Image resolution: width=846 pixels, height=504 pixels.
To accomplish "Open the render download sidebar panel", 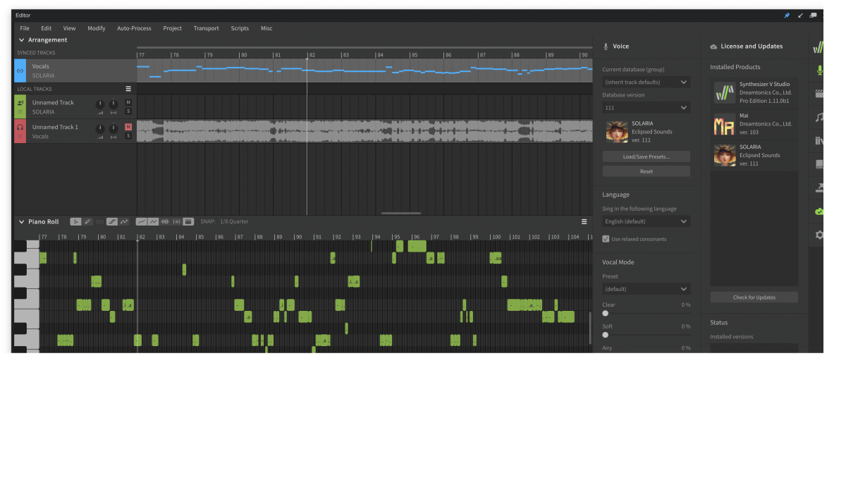I will (819, 188).
